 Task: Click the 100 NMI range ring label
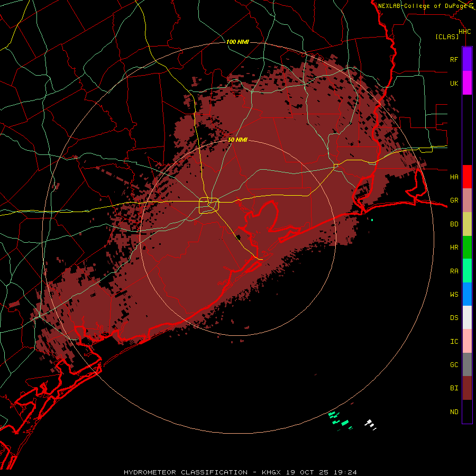click(x=237, y=42)
